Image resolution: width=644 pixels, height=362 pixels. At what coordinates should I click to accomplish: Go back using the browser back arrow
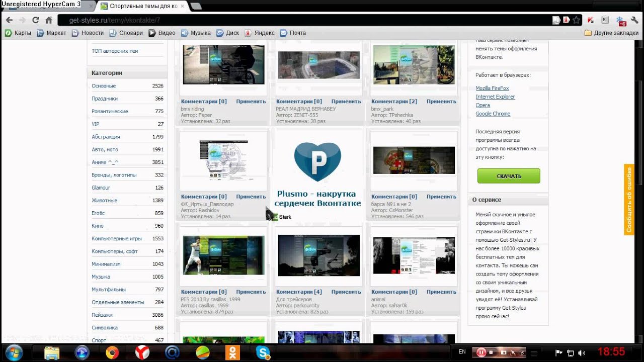9,20
